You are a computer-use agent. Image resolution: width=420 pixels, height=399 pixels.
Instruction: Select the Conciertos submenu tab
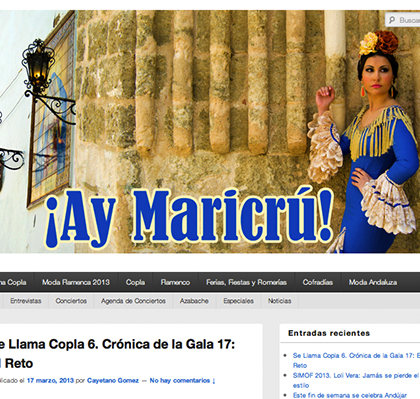[x=71, y=301]
